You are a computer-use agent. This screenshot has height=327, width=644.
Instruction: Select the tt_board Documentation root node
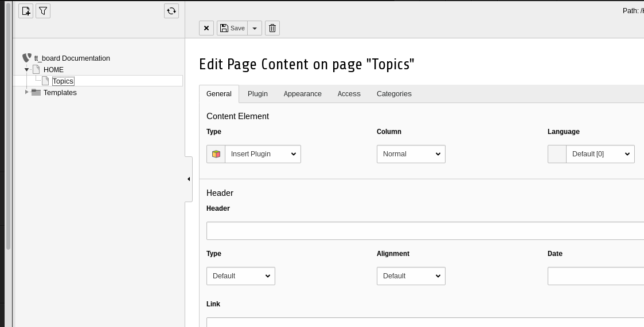point(72,58)
